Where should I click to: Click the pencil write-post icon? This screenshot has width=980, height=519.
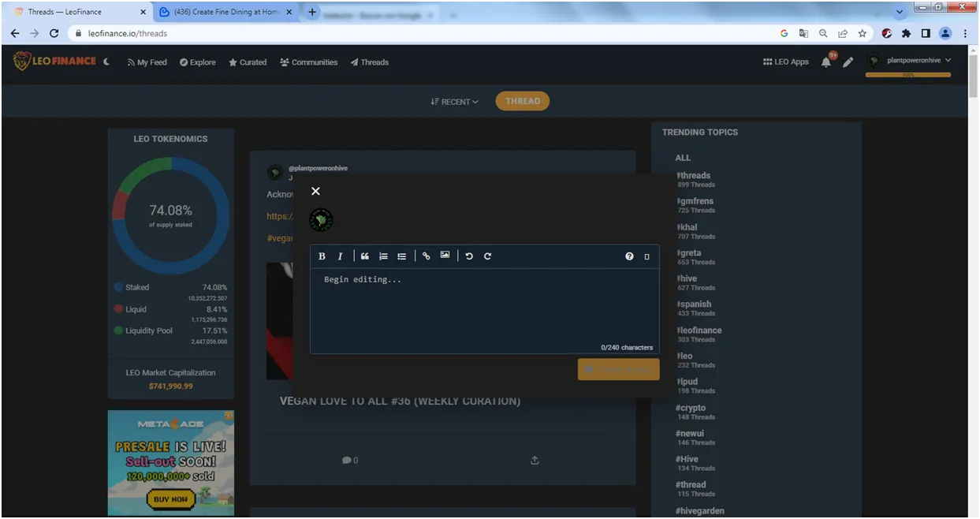(x=848, y=62)
